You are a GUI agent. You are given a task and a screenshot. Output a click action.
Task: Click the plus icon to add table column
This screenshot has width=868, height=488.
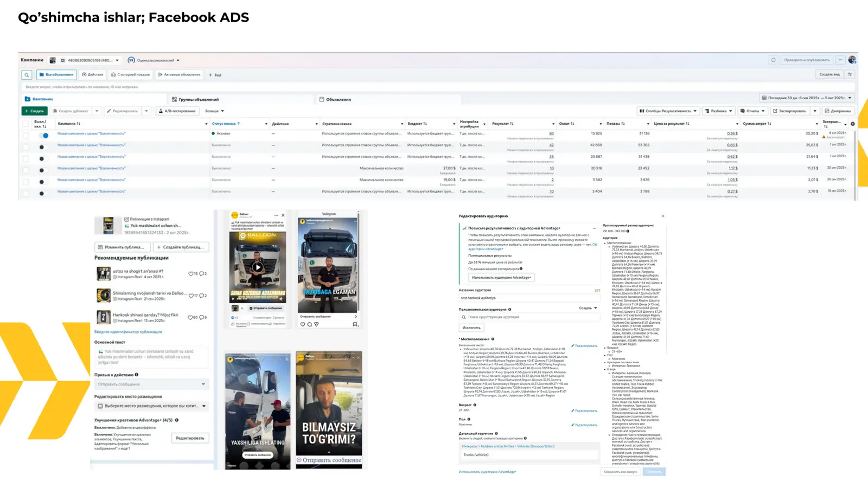point(853,124)
